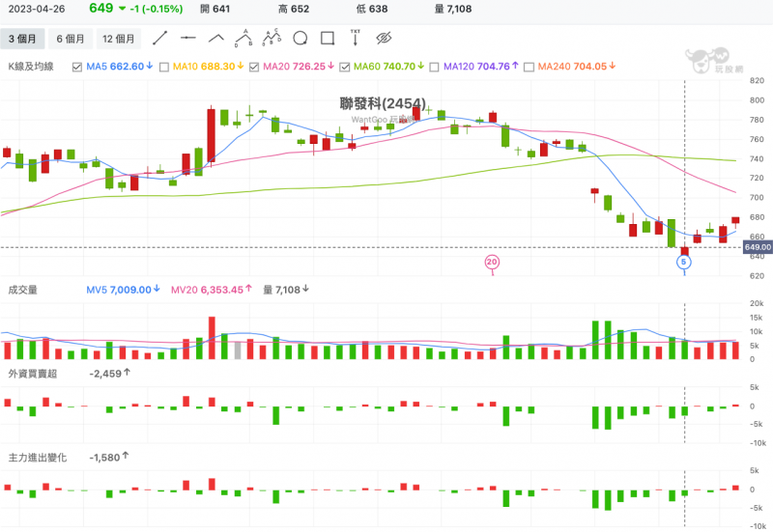The image size is (773, 532).
Task: Pick the angle line drawing tool
Action: [216, 39]
